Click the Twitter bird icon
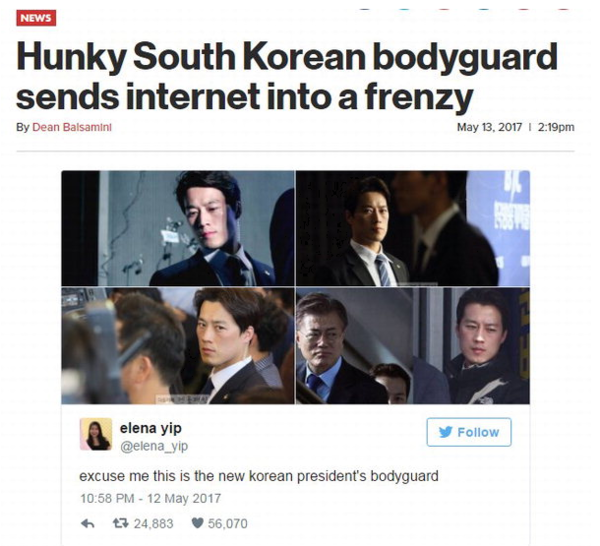 [446, 432]
